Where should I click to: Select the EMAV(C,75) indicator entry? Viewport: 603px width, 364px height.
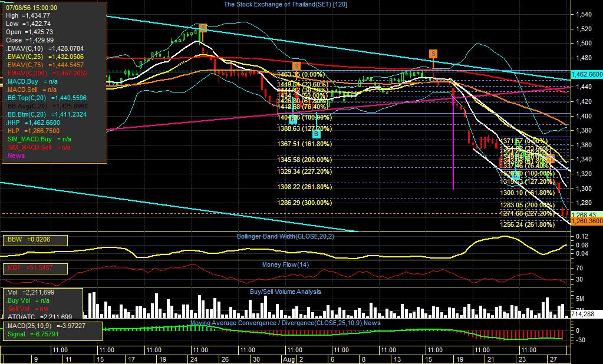point(45,65)
